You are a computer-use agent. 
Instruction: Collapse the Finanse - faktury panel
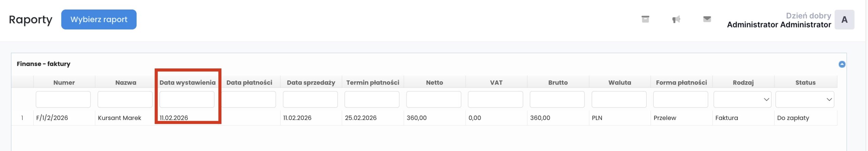[x=842, y=64]
